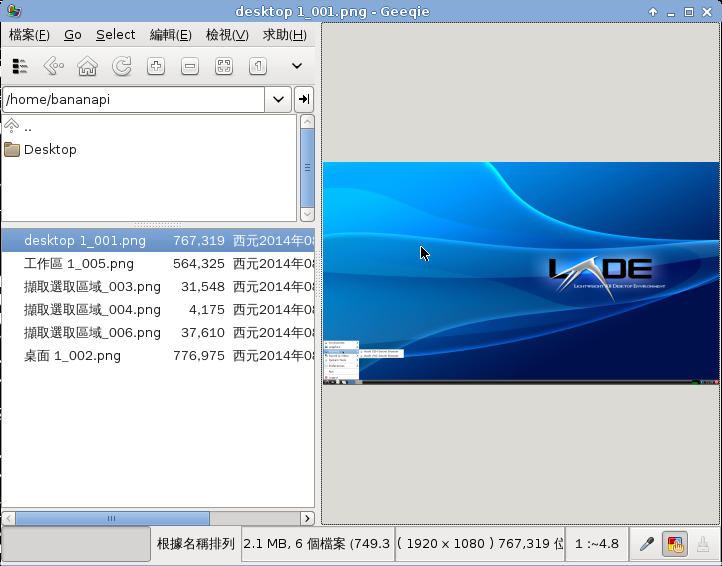This screenshot has width=722, height=566.
Task: Open the Select menu
Action: click(116, 35)
